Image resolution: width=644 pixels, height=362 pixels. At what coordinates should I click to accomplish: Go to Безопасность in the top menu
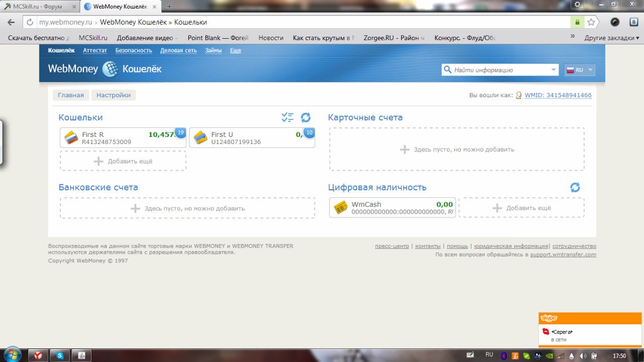point(134,50)
